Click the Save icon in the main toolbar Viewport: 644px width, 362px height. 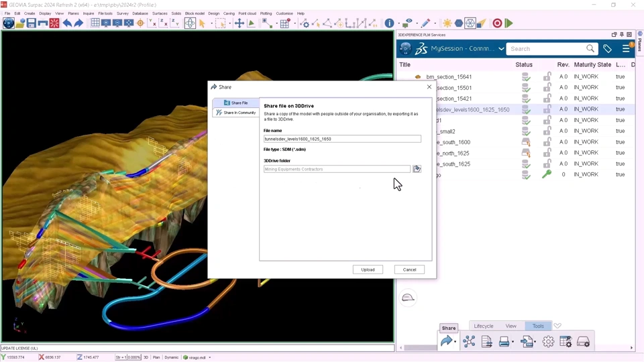(32, 23)
